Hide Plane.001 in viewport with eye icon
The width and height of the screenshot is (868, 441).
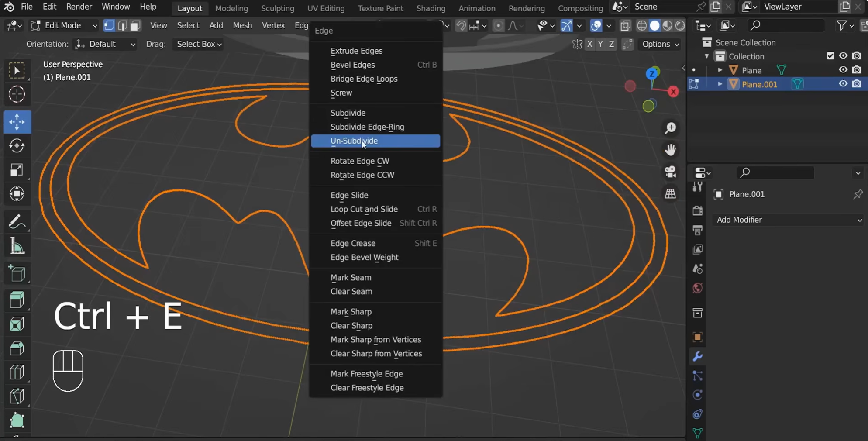tap(843, 84)
